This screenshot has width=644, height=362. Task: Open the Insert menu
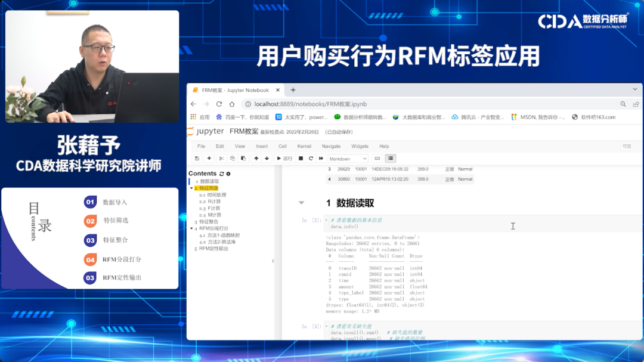pyautogui.click(x=262, y=146)
